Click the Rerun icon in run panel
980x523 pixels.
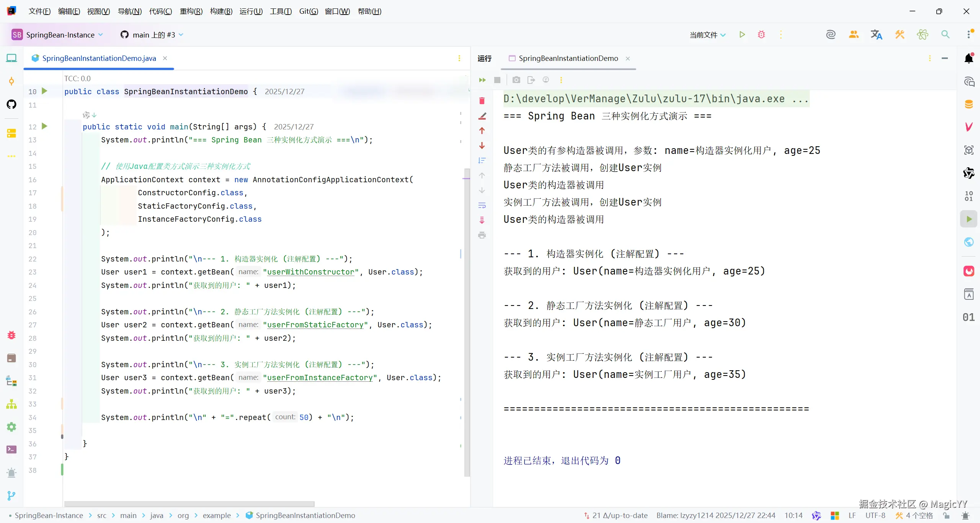482,80
